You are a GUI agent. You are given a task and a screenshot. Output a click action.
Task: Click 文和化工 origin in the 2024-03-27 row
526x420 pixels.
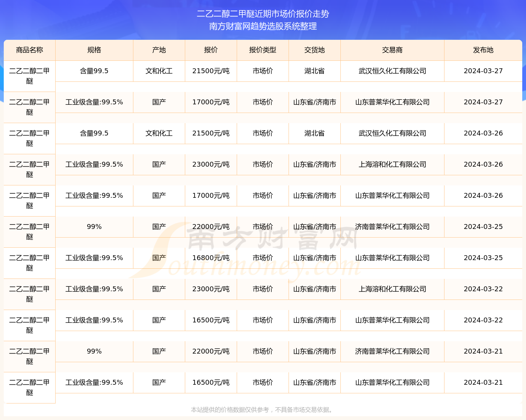[159, 71]
